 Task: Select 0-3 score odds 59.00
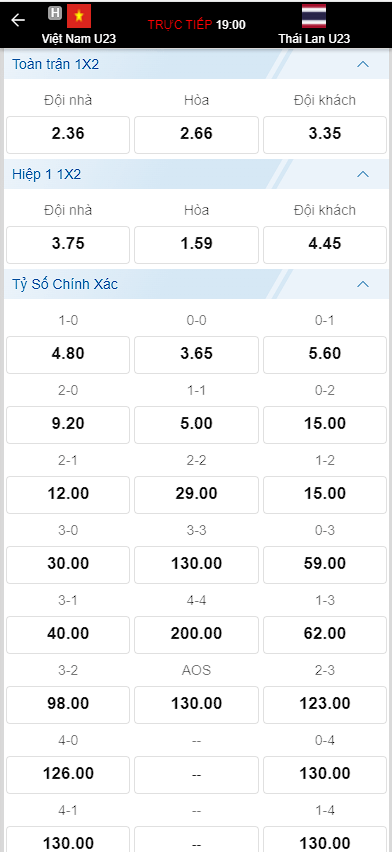[x=325, y=565]
